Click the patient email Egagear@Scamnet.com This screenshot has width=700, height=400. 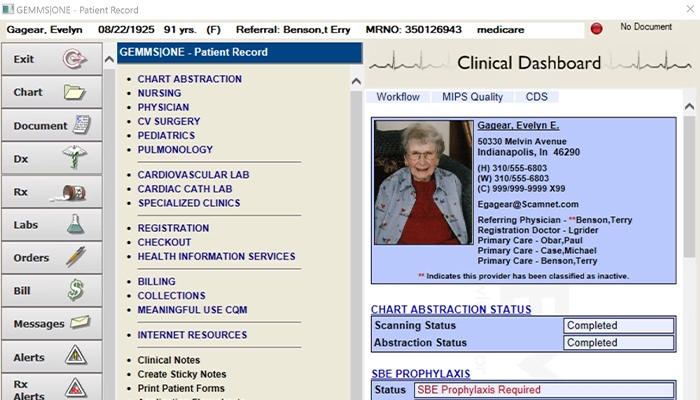tap(528, 204)
